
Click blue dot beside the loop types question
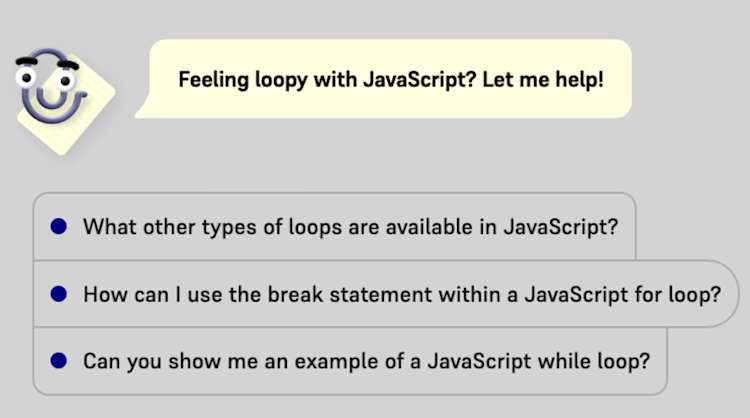tap(58, 226)
